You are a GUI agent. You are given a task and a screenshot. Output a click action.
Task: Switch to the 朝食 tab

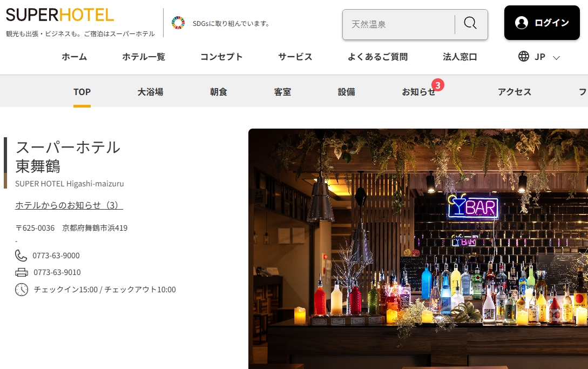218,92
